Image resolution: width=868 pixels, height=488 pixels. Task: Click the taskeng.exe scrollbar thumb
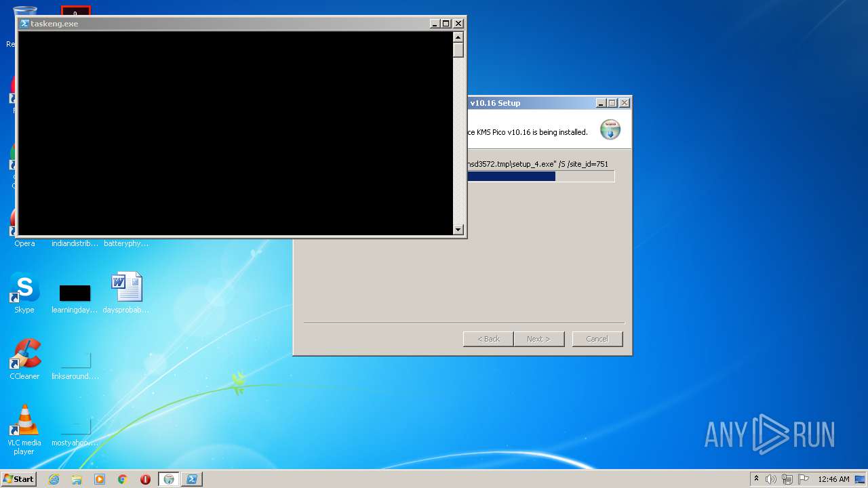pos(458,50)
